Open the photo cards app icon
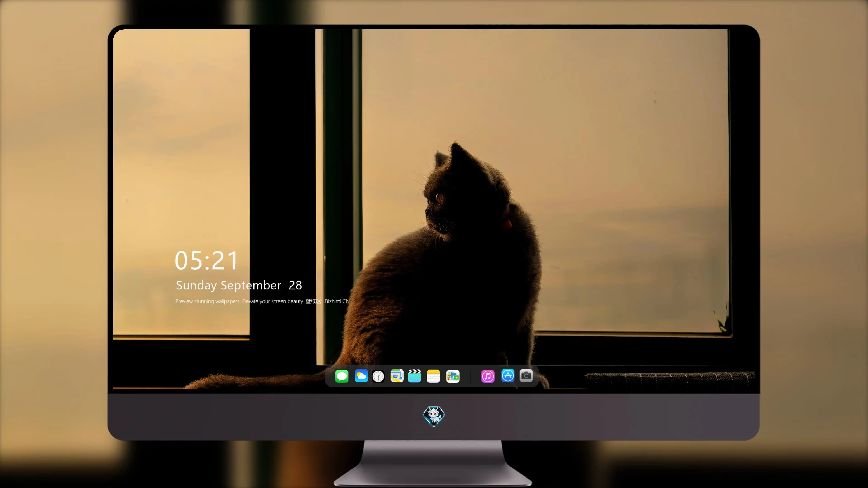 coord(453,376)
